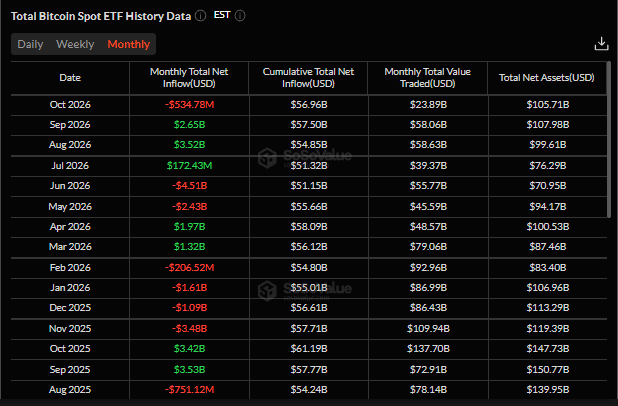Select the Nov 2025 date cell
Screen dimensions: 618x406
coord(70,329)
